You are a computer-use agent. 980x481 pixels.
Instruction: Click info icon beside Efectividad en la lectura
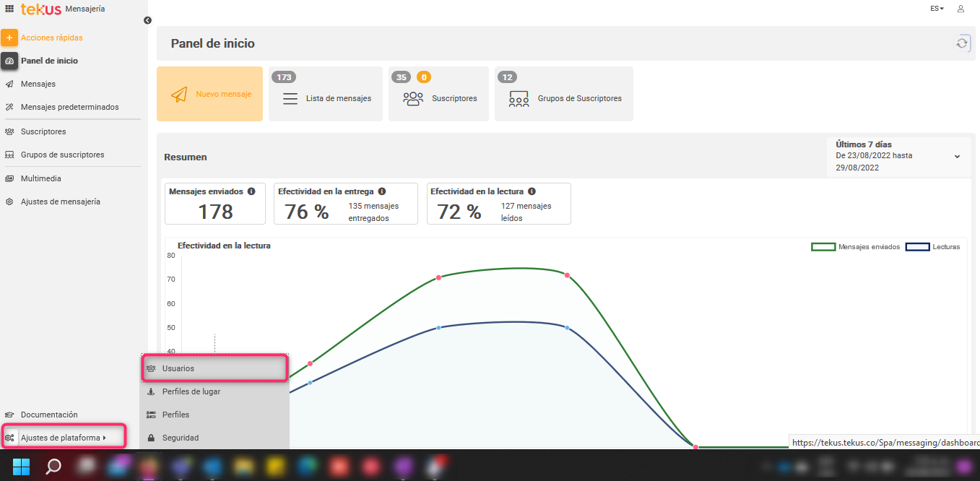[x=532, y=191]
